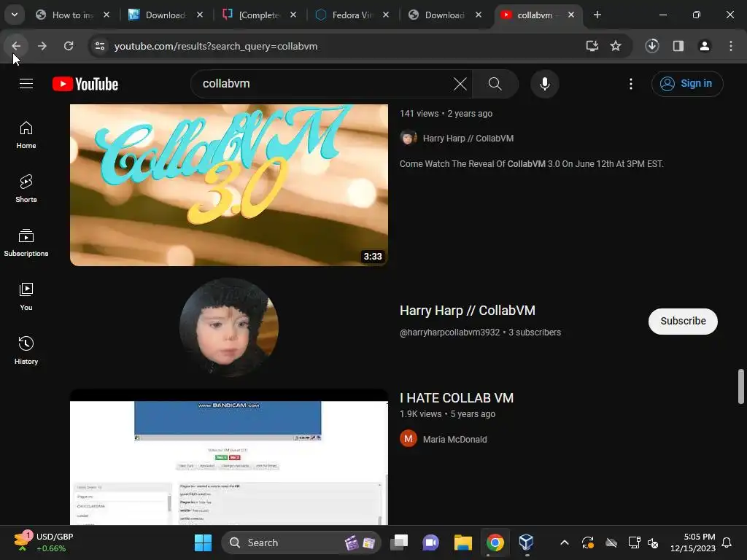Open the YouTube hamburger guide menu
Viewport: 747px width, 560px height.
tap(26, 84)
